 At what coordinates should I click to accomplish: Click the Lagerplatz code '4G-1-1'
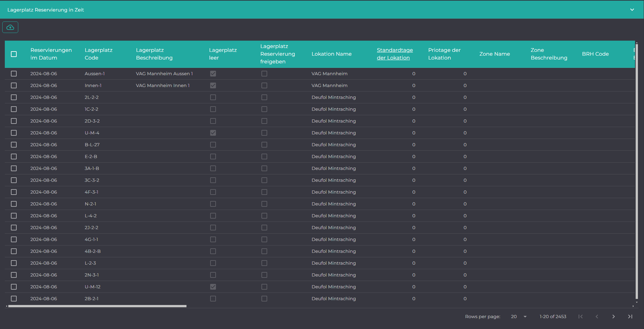(x=91, y=239)
